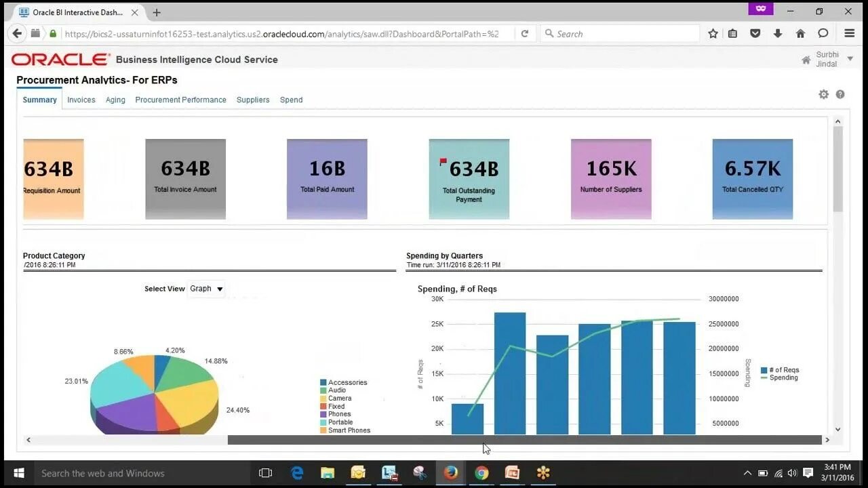The image size is (868, 488).
Task: Click the vertical scrollbar up arrow
Action: pos(837,122)
